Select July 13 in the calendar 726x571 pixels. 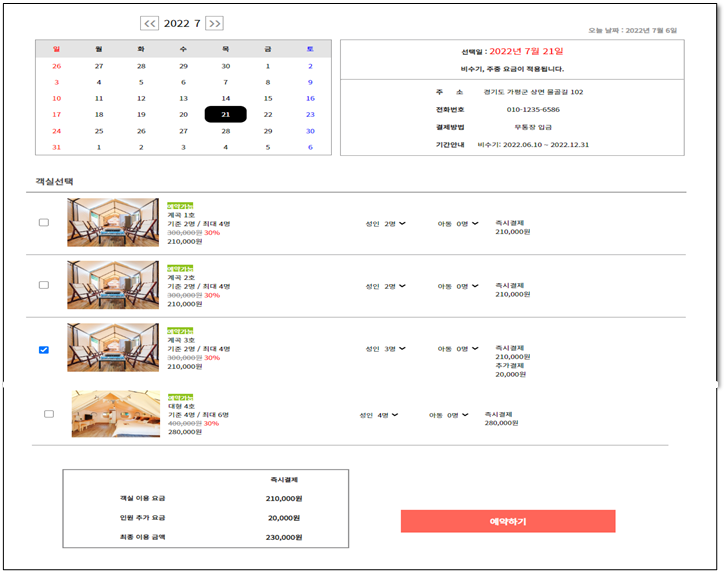[183, 98]
